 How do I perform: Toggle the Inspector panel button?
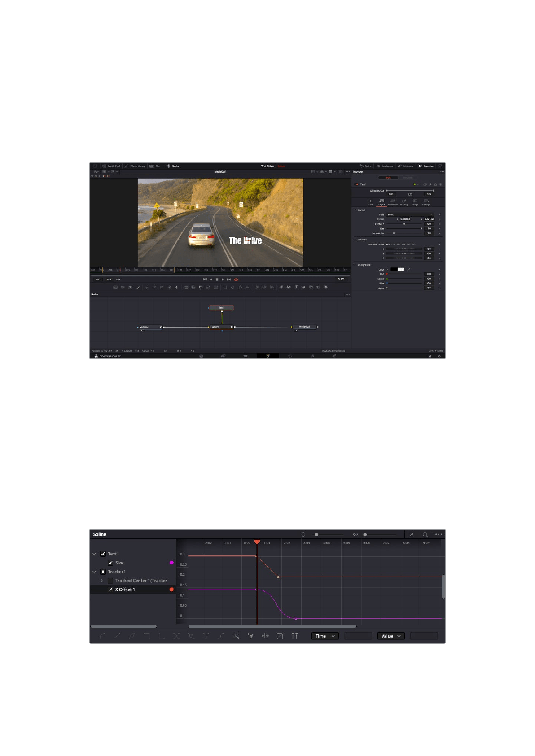[x=426, y=166]
